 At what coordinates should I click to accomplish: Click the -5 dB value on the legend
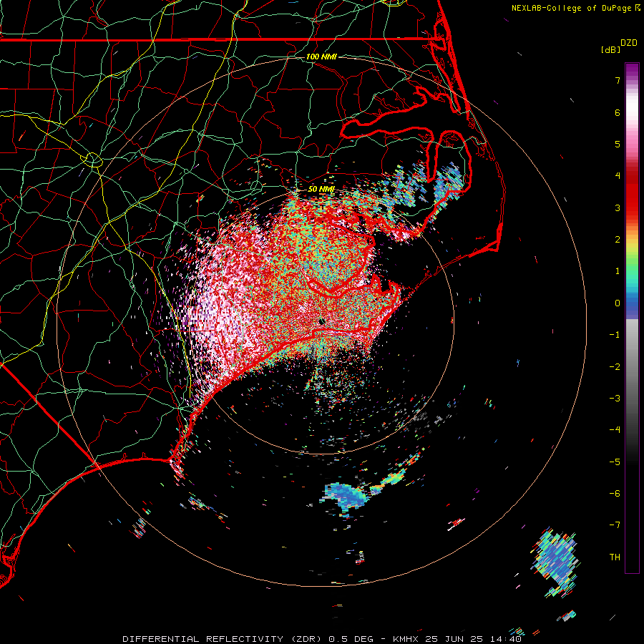[x=615, y=462]
